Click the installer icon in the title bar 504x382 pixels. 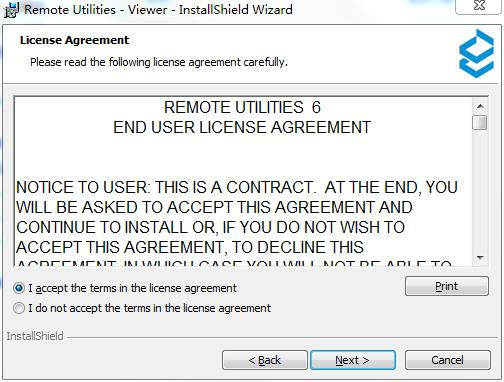11,10
